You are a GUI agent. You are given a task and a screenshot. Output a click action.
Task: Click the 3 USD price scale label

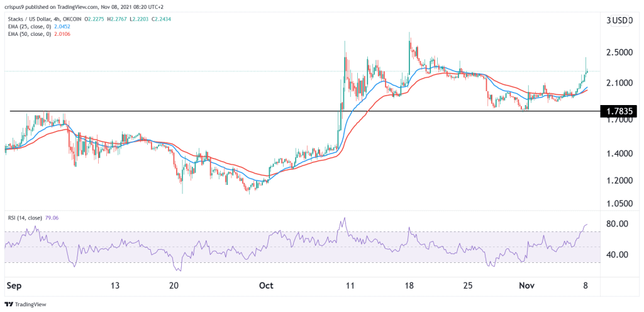(620, 21)
